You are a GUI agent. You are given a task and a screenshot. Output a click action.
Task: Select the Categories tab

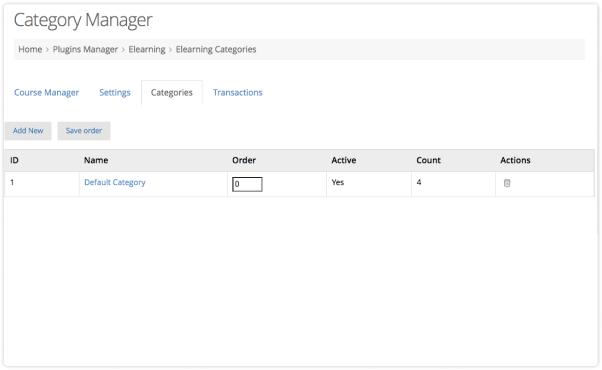172,92
